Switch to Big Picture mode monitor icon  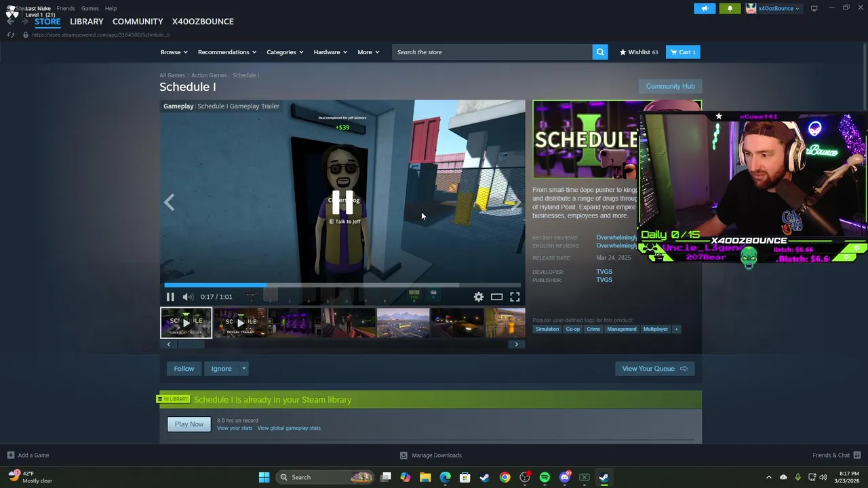pyautogui.click(x=814, y=8)
